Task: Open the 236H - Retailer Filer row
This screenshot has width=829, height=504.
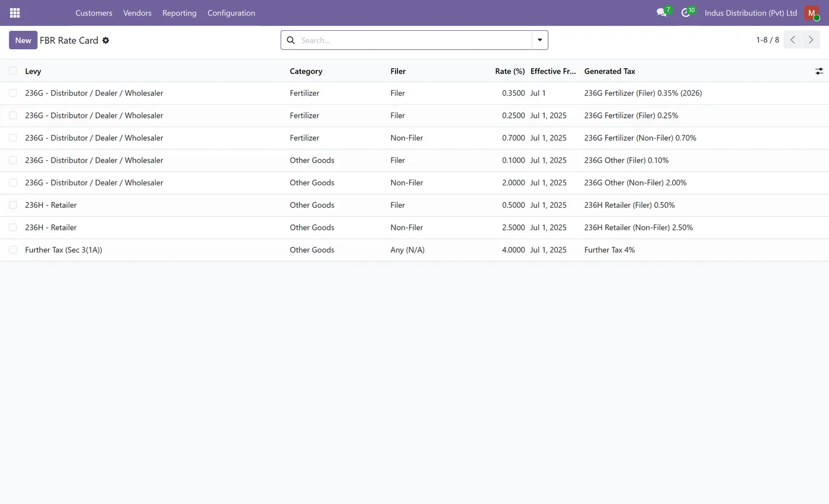Action: click(x=415, y=205)
